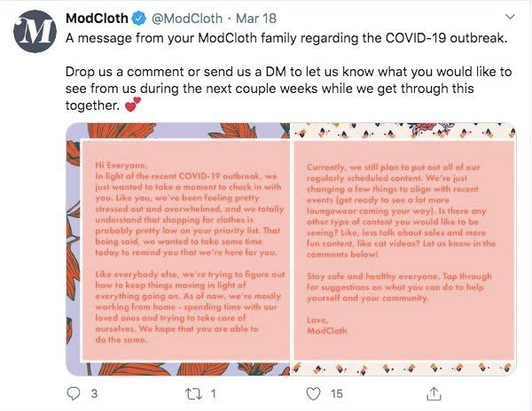Viewport: 532px width, 411px height.
Task: Open the ModCloth display name link
Action: click(98, 17)
